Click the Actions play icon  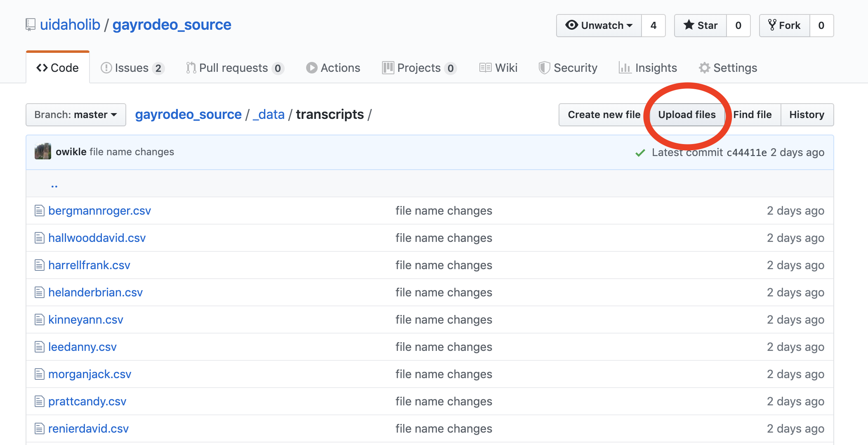311,68
